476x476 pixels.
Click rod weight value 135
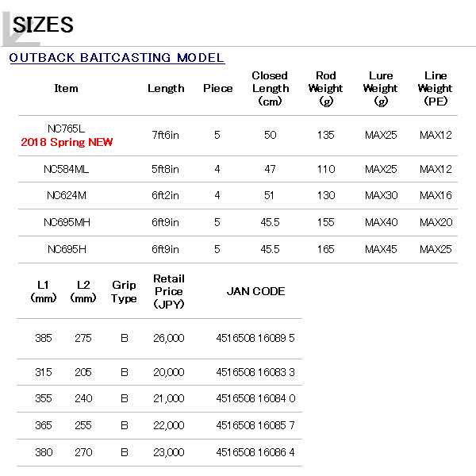tap(326, 135)
